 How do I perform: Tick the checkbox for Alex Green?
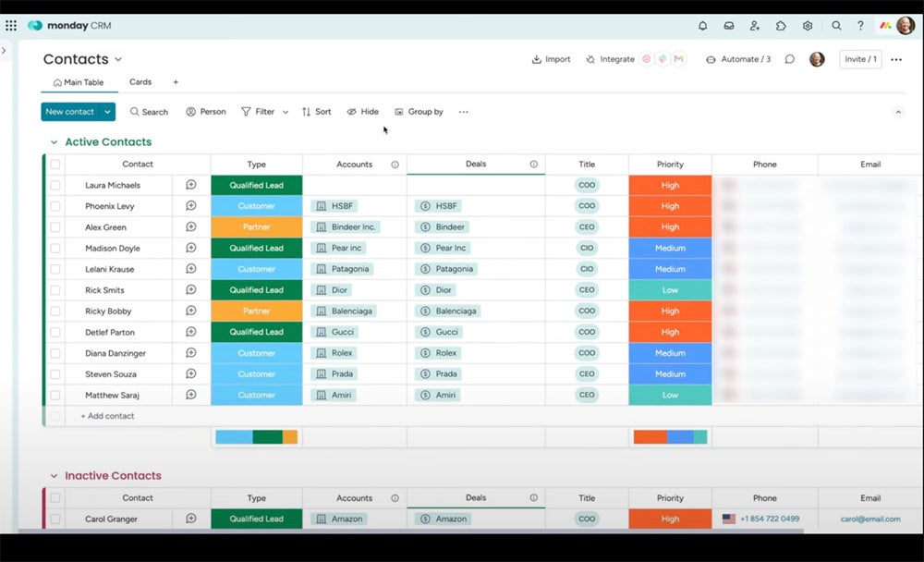click(55, 227)
